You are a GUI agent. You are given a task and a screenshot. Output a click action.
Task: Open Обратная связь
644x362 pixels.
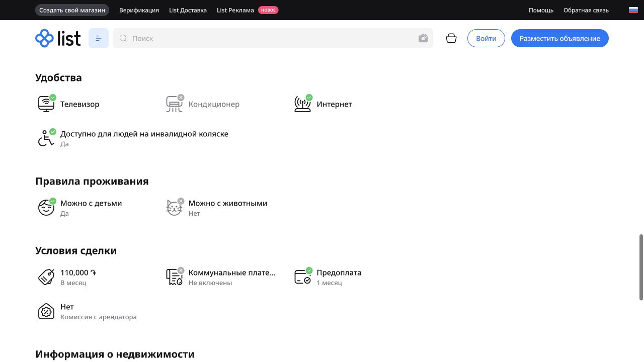[586, 10]
